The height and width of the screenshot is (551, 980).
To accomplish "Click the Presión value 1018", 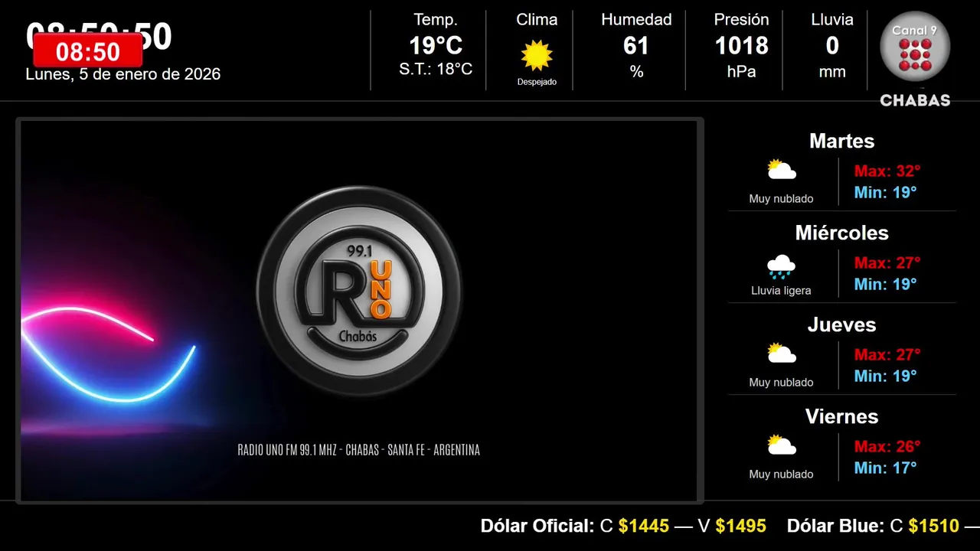I will point(741,46).
